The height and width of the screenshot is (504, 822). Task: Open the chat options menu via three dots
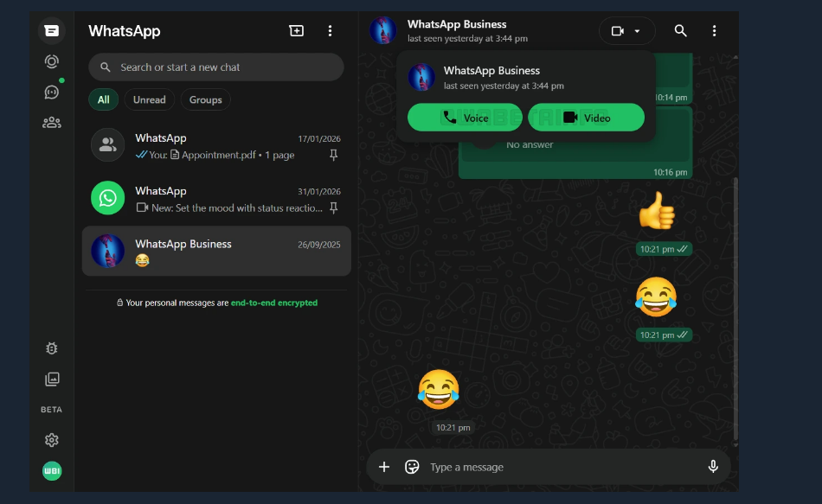pos(715,30)
